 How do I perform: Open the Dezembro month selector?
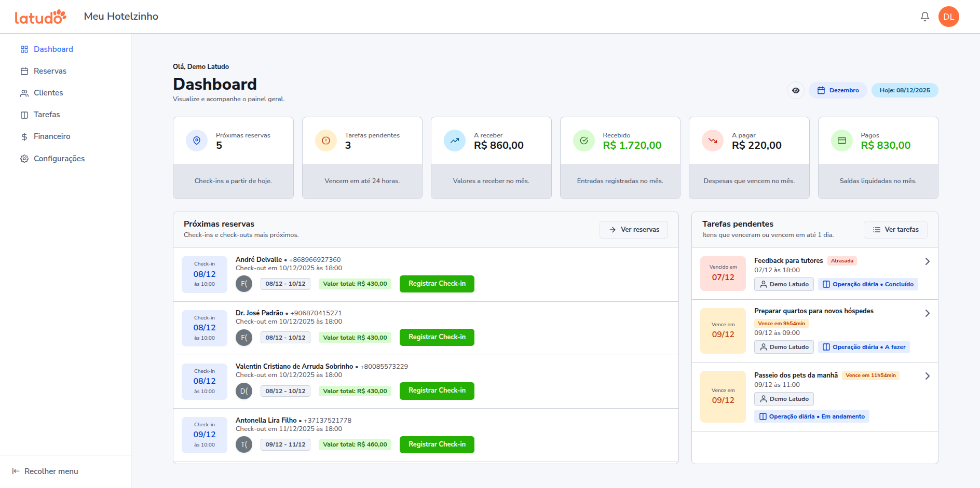838,90
